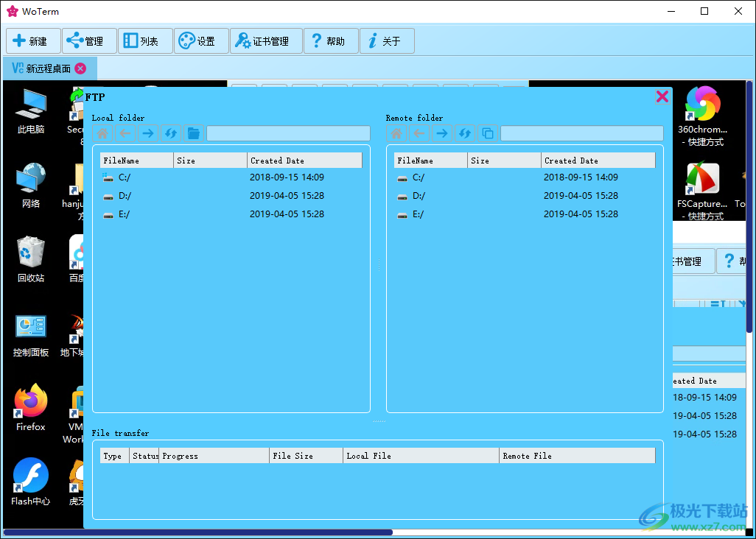Sort local files by FileName header

click(137, 161)
